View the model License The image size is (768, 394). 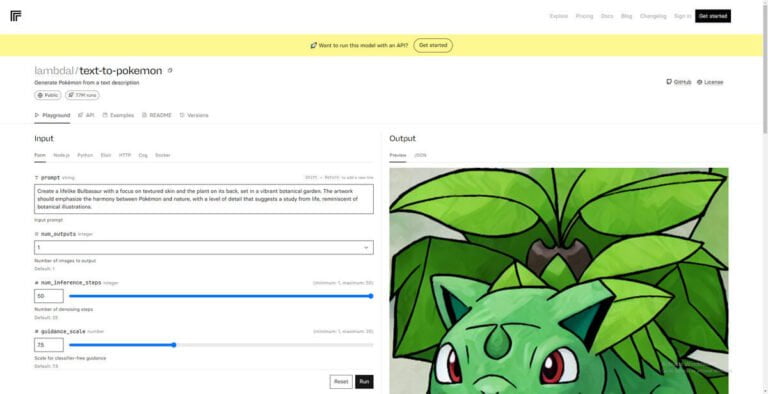tap(710, 82)
